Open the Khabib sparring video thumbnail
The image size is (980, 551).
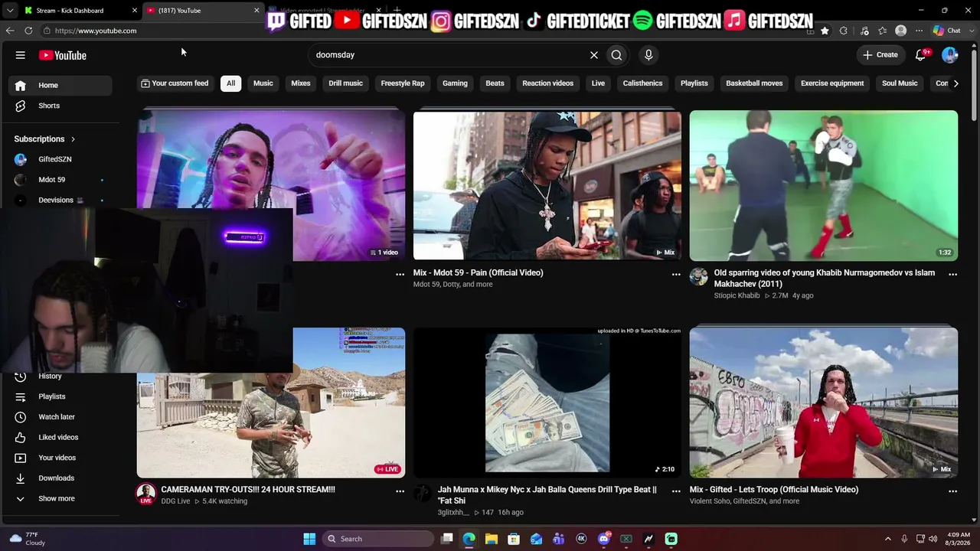point(824,185)
